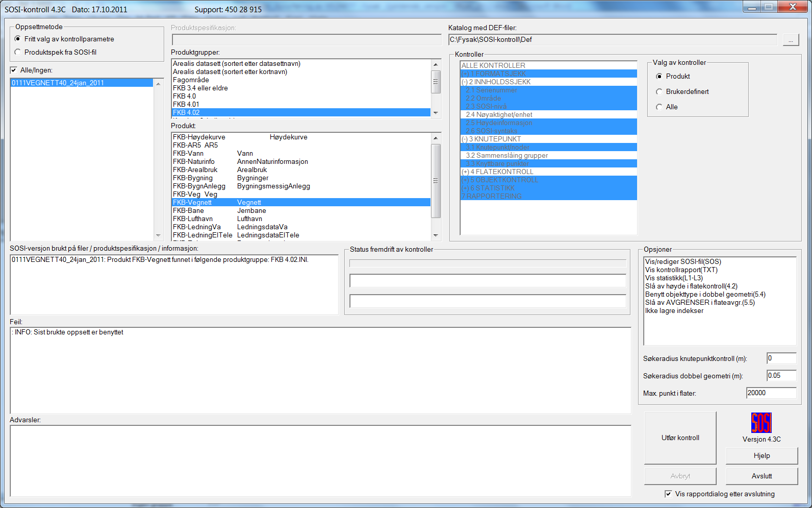Select 7 RAPPORTERING control

pos(549,196)
